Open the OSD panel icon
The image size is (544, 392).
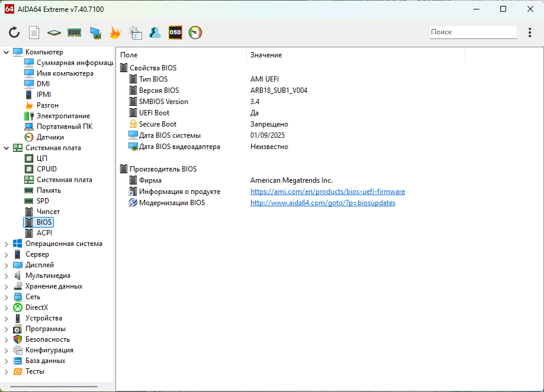[x=175, y=33]
